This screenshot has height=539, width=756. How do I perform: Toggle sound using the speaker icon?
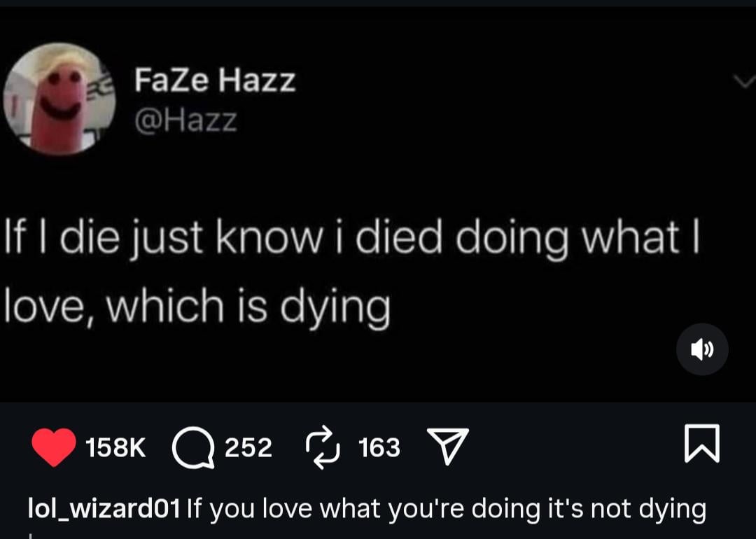coord(702,349)
